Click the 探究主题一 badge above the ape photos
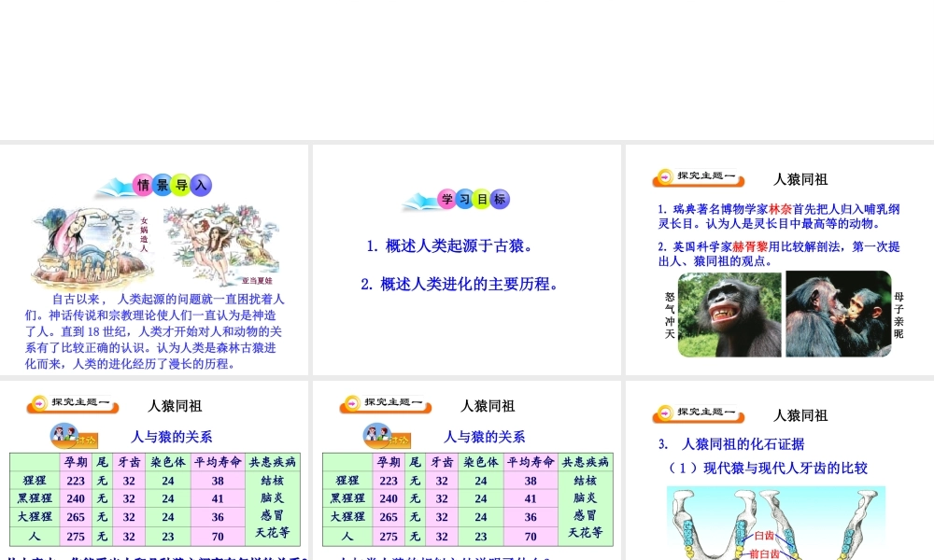 [698, 177]
